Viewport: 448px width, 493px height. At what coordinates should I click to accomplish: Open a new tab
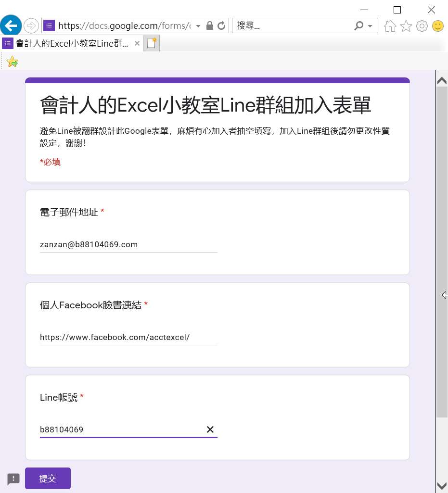[x=152, y=43]
